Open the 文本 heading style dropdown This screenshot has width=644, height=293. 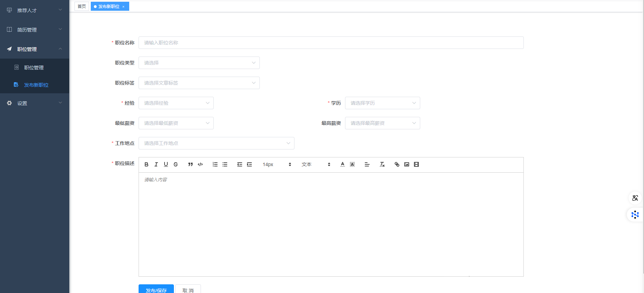316,164
